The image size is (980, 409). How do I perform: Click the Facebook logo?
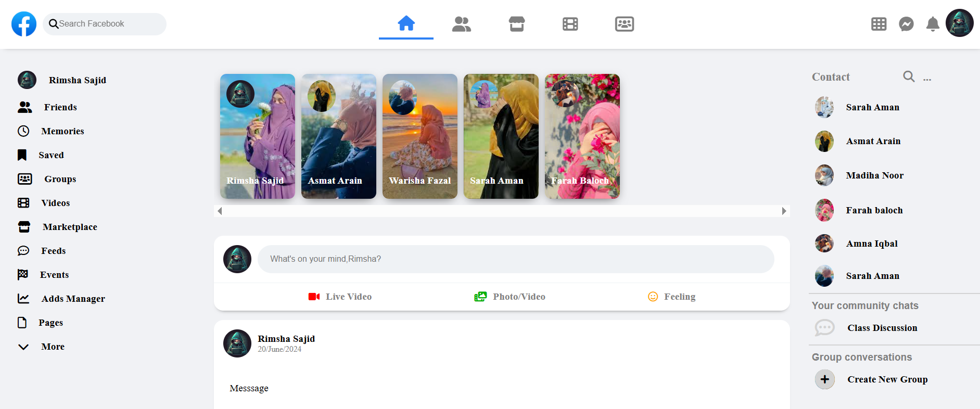point(24,24)
